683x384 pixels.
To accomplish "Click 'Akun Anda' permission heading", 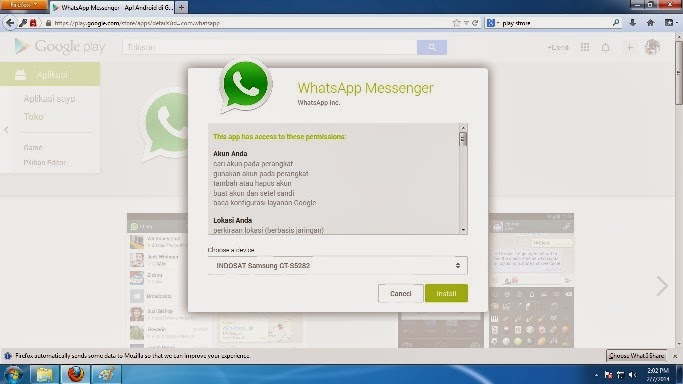I will (230, 154).
